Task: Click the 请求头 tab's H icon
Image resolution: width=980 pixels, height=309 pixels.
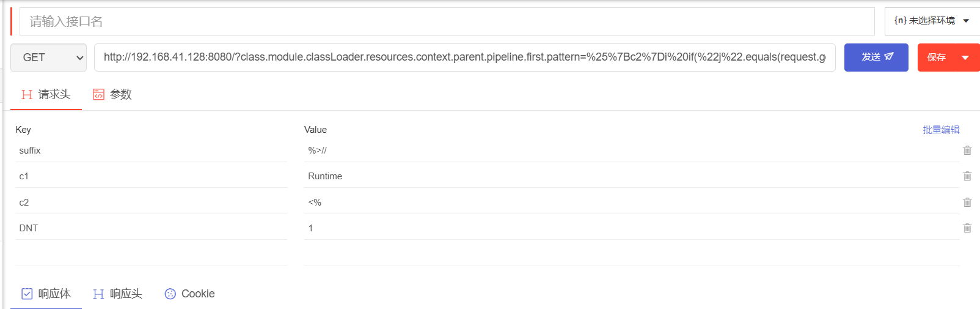Action: [x=26, y=94]
